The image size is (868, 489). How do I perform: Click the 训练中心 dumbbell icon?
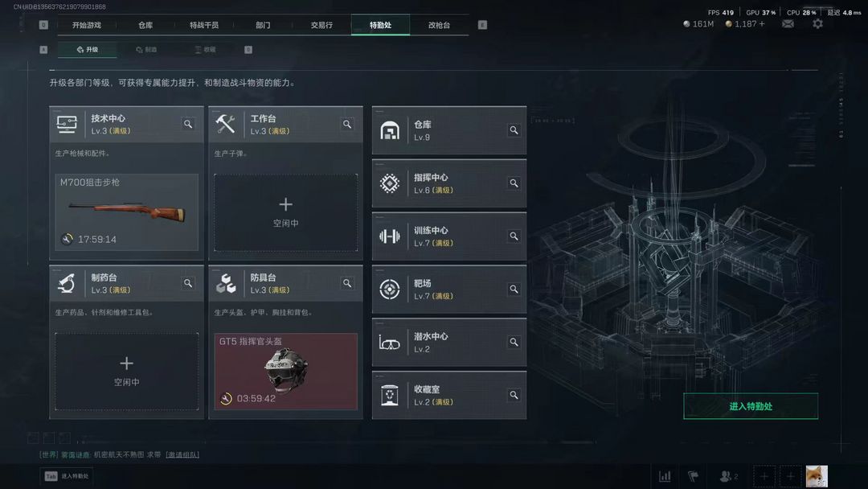pos(390,236)
